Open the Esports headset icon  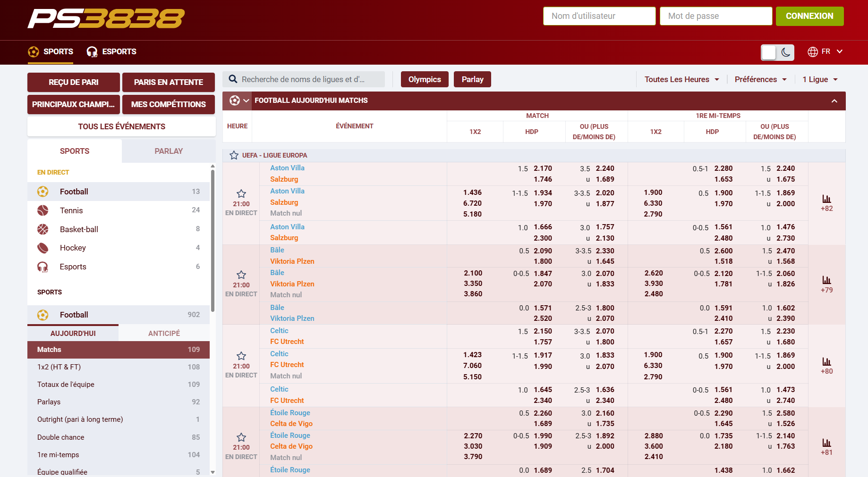(92, 51)
